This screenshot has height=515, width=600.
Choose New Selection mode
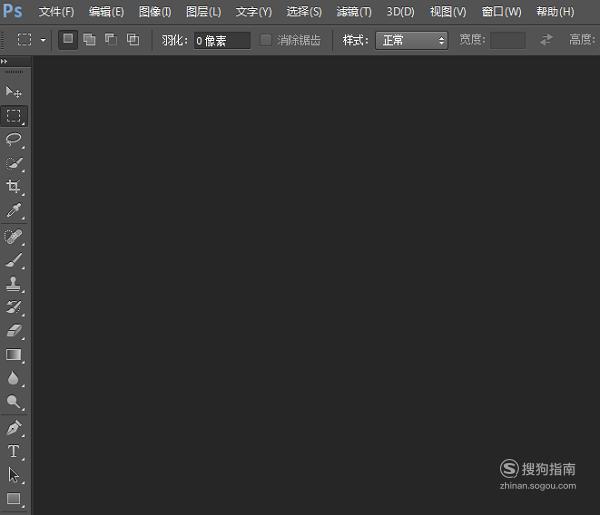[68, 39]
